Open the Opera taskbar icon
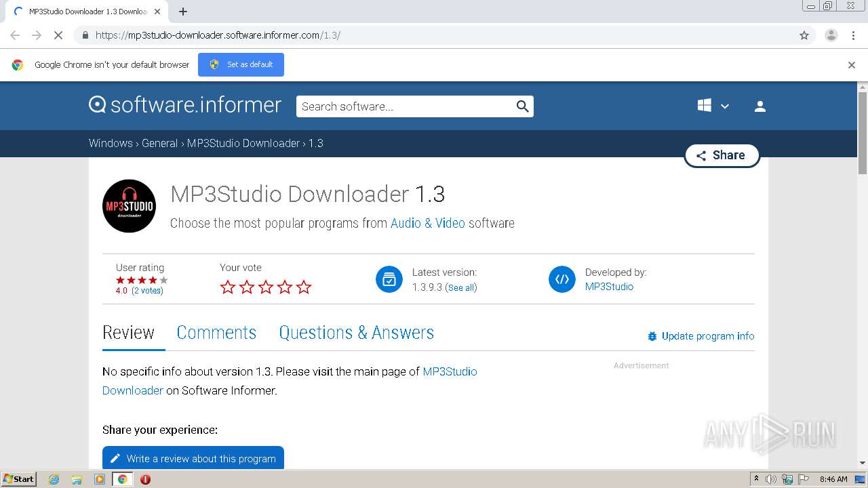This screenshot has height=488, width=868. 145,479
